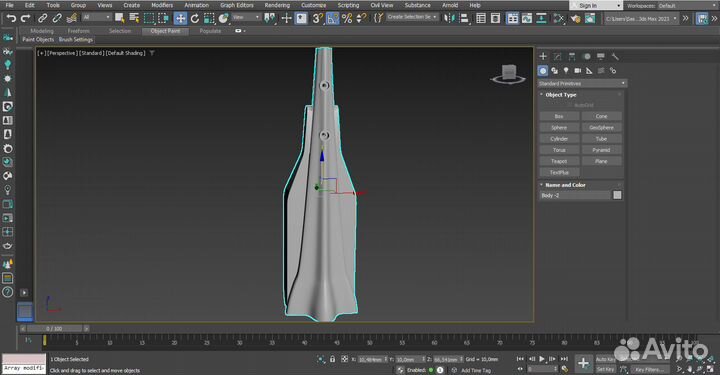
Task: Open the project path dropdown in toolbar
Action: pos(641,18)
